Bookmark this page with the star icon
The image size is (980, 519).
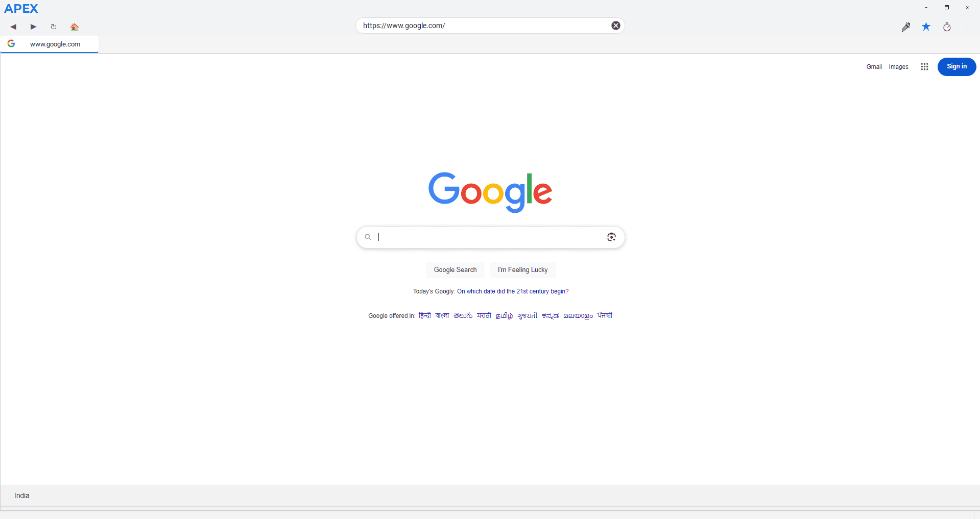[926, 27]
